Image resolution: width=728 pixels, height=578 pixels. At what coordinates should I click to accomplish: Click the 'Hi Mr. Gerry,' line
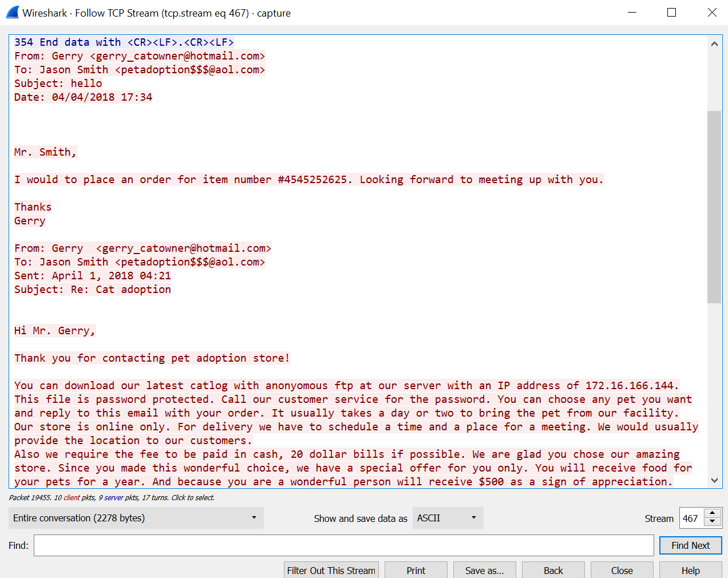click(x=55, y=331)
